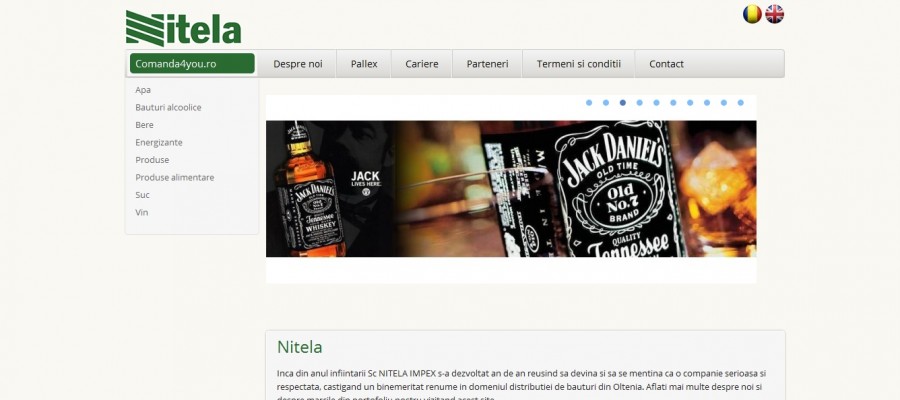Jump to the fourth slider dot

(x=639, y=103)
